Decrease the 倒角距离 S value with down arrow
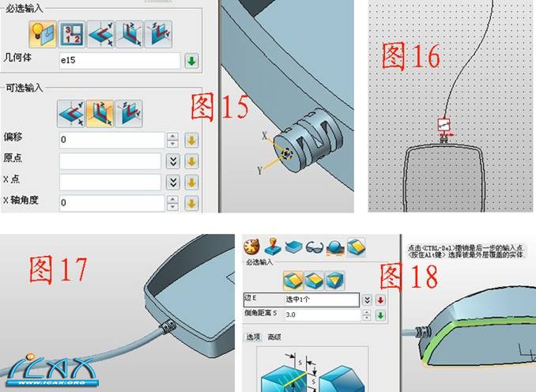The height and width of the screenshot is (392, 536). 367,318
